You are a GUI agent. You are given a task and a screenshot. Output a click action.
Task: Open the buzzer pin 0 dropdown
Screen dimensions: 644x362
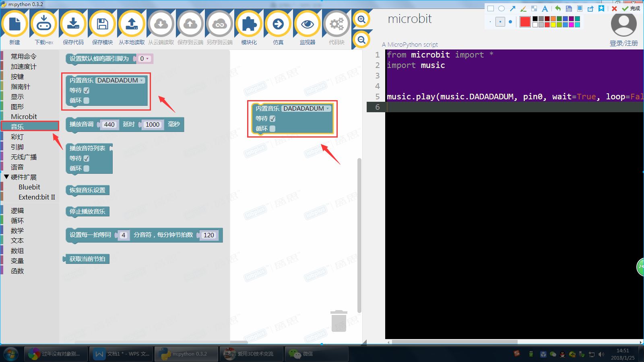144,59
